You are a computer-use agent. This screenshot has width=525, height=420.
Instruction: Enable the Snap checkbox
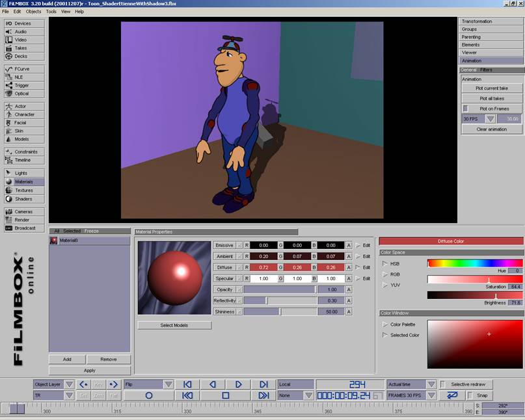point(470,395)
